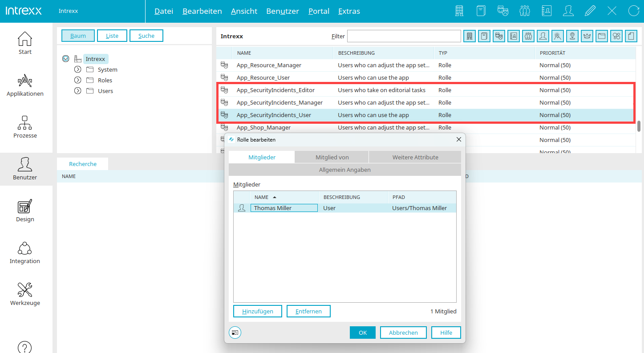
Task: Open the Start module in sidebar
Action: 25,43
